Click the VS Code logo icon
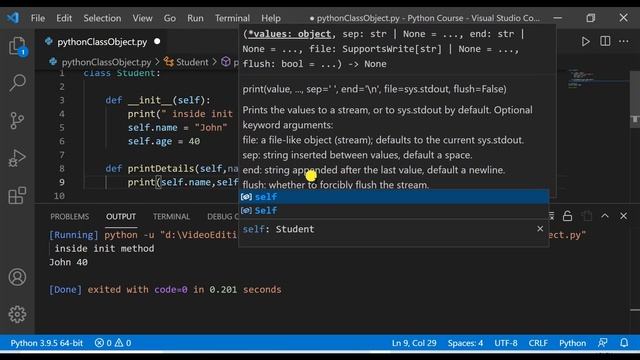Viewport: 640px width, 360px height. (13, 18)
